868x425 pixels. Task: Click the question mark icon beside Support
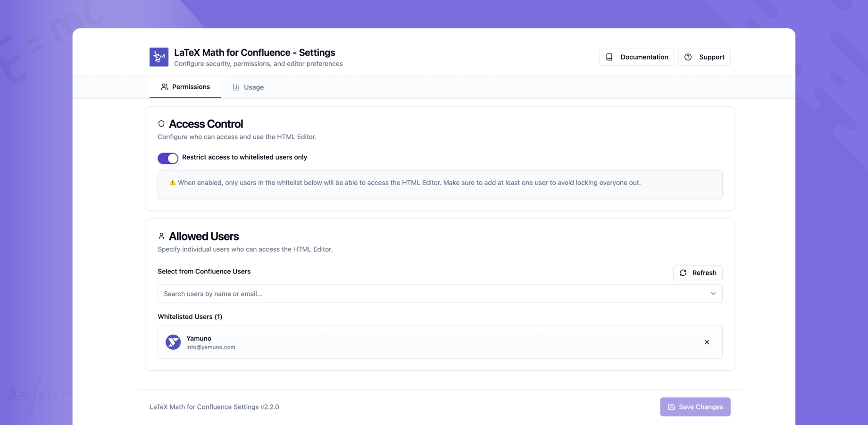coord(688,57)
